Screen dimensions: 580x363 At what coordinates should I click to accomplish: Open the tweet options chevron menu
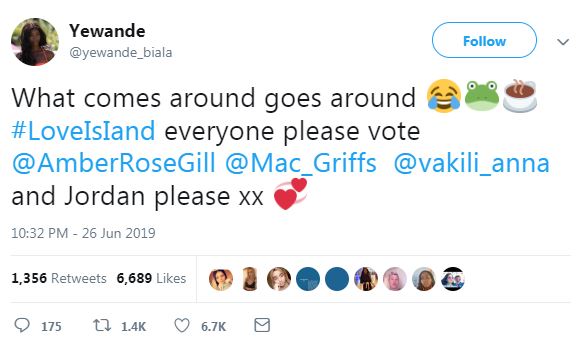563,42
